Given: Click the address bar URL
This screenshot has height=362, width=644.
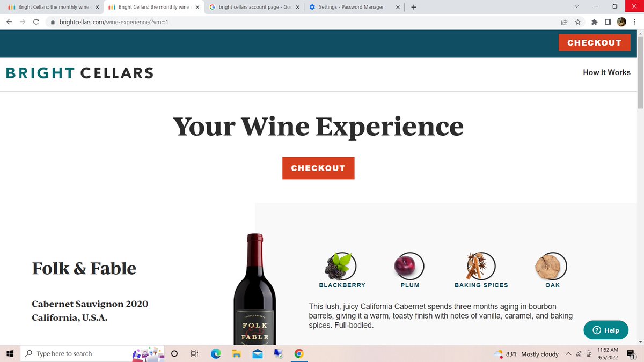Looking at the screenshot, I should tap(114, 23).
